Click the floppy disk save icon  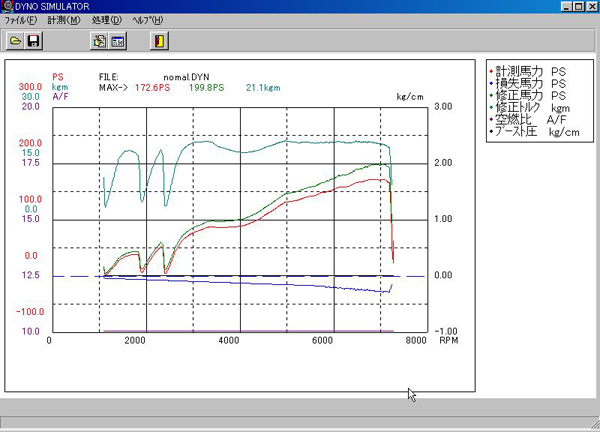[34, 41]
